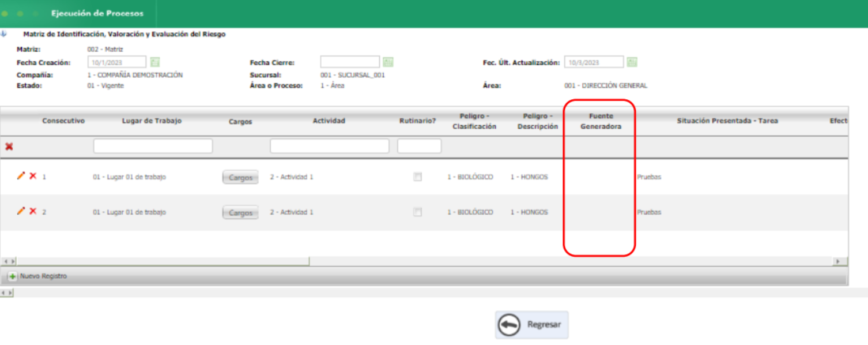The image size is (868, 345).
Task: Click Peligro - Descripción column header
Action: [537, 121]
